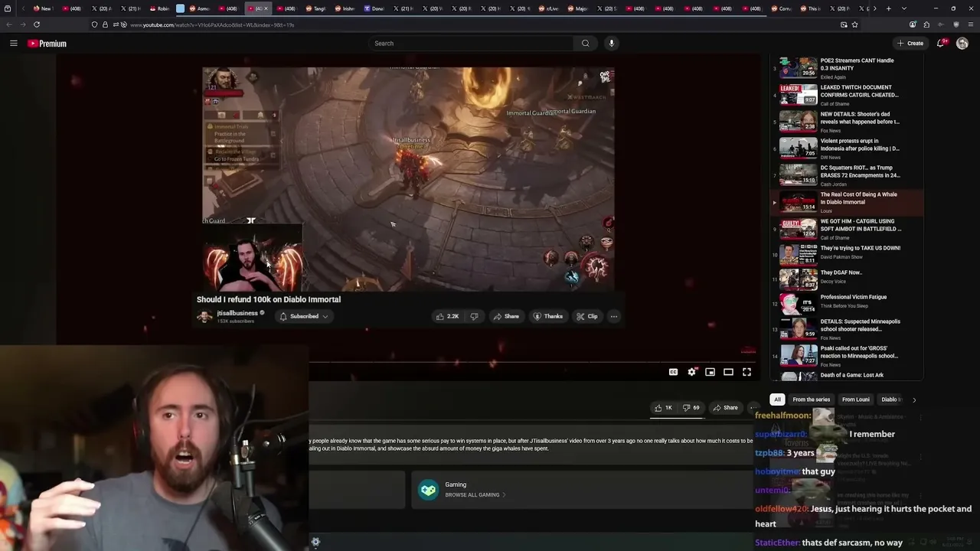Viewport: 980px width, 551px height.
Task: Go back with browser back arrow
Action: (x=10, y=24)
